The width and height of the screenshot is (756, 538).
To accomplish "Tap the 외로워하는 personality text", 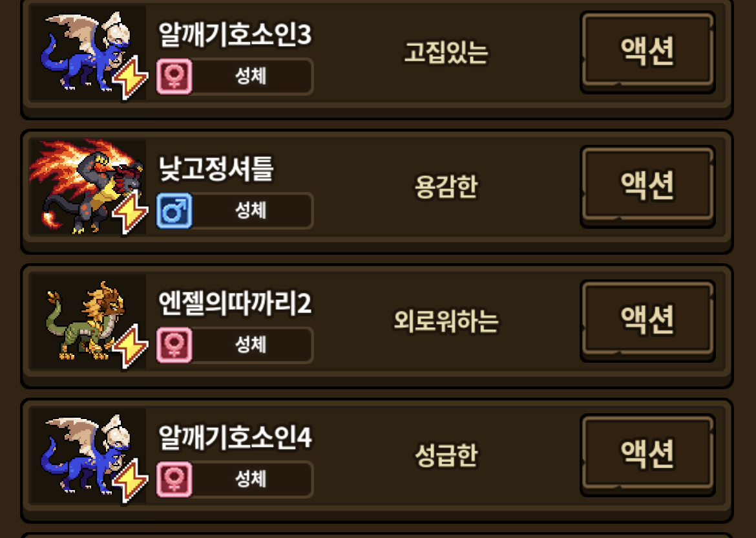I will pos(446,321).
